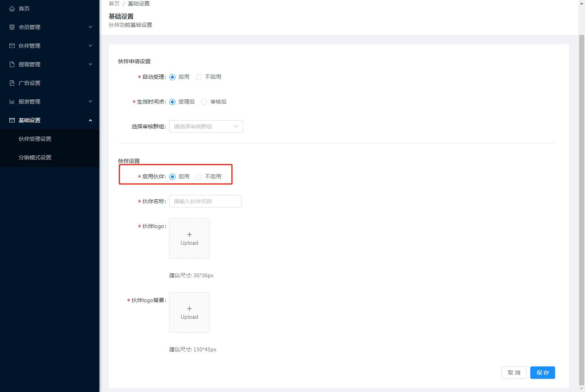Expand 伙伴管理 menu chevron

coord(90,46)
